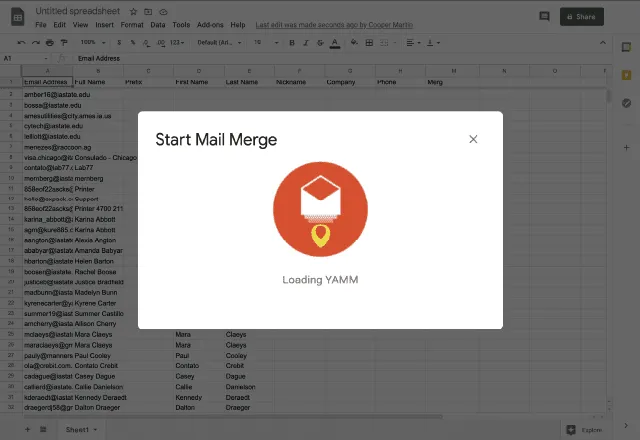Select the amber16@iastate.edu cell

47,95
